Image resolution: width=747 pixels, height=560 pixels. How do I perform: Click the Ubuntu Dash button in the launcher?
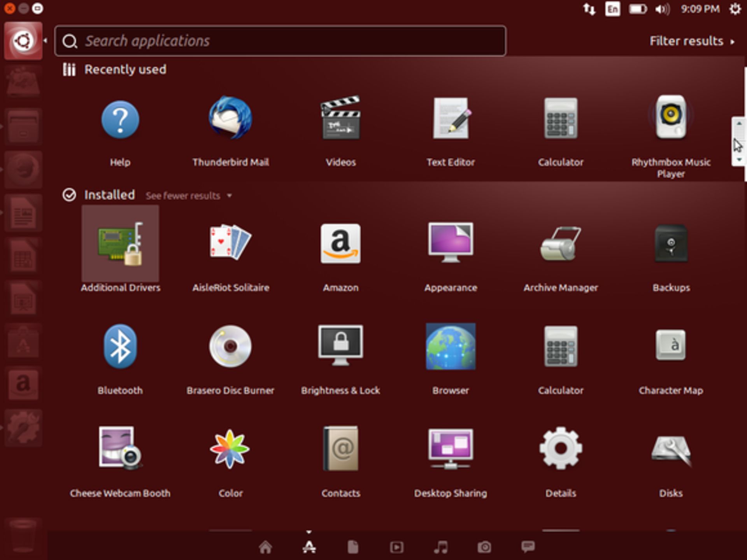(23, 41)
